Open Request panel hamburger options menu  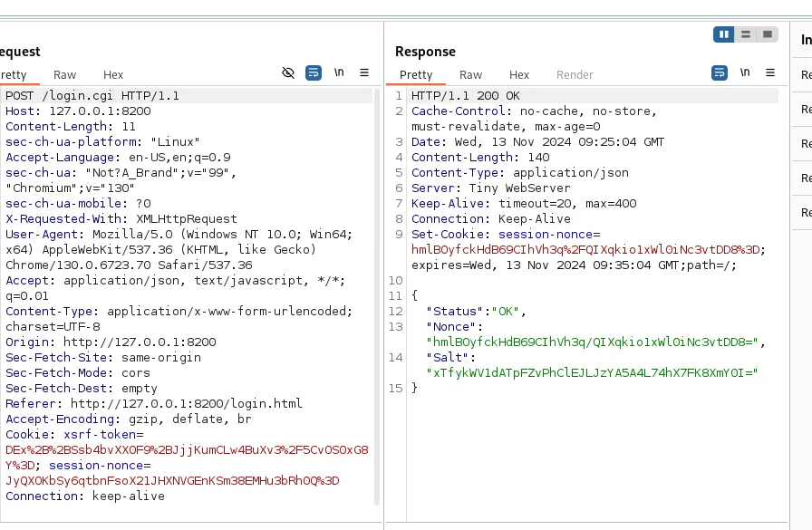(364, 72)
